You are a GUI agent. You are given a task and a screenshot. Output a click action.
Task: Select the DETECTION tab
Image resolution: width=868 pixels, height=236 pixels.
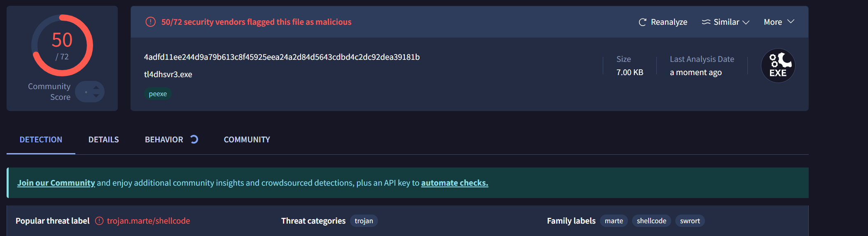click(x=41, y=139)
